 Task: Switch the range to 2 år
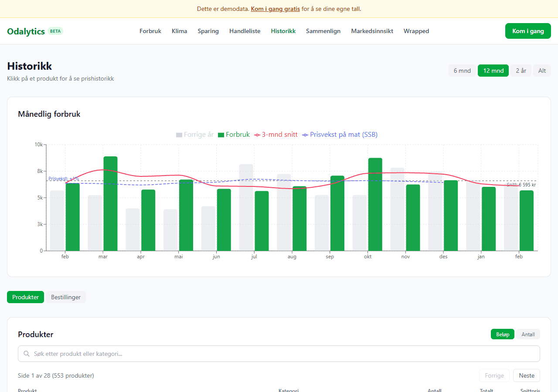(521, 71)
